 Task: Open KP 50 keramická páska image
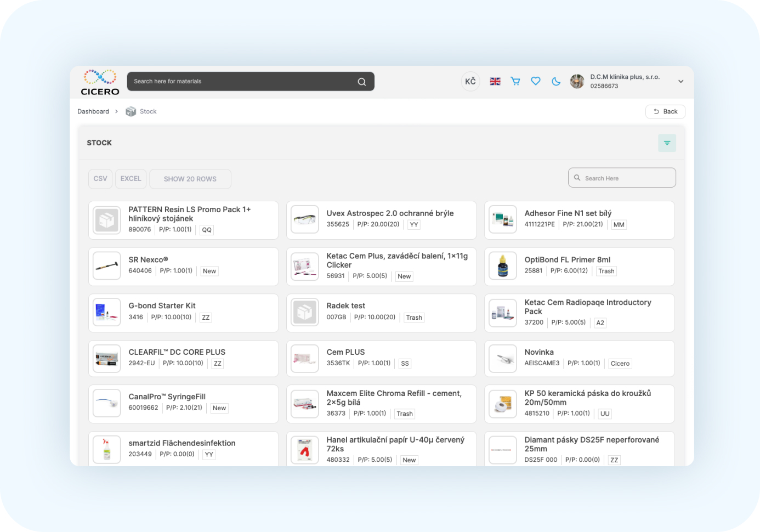[503, 404]
